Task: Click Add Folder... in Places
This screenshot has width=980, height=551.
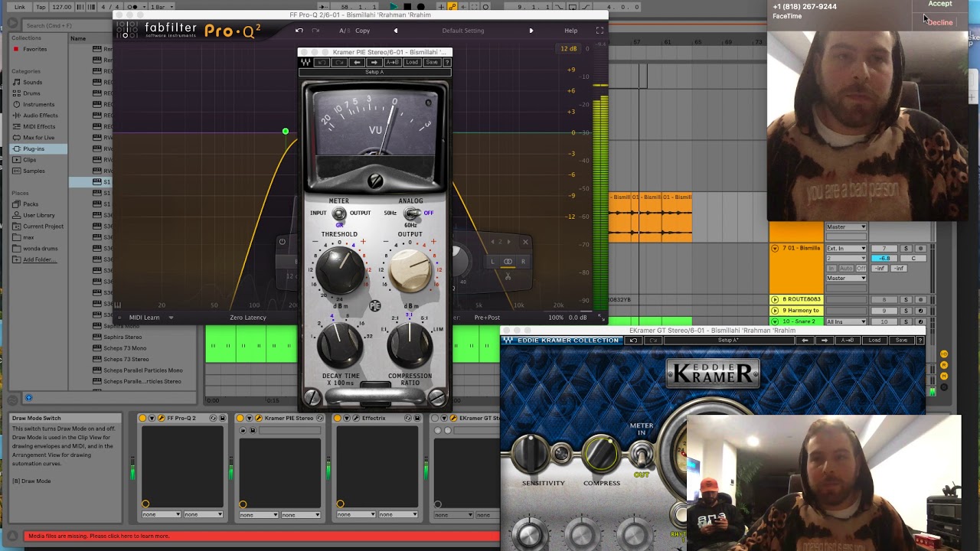Action: (39, 259)
